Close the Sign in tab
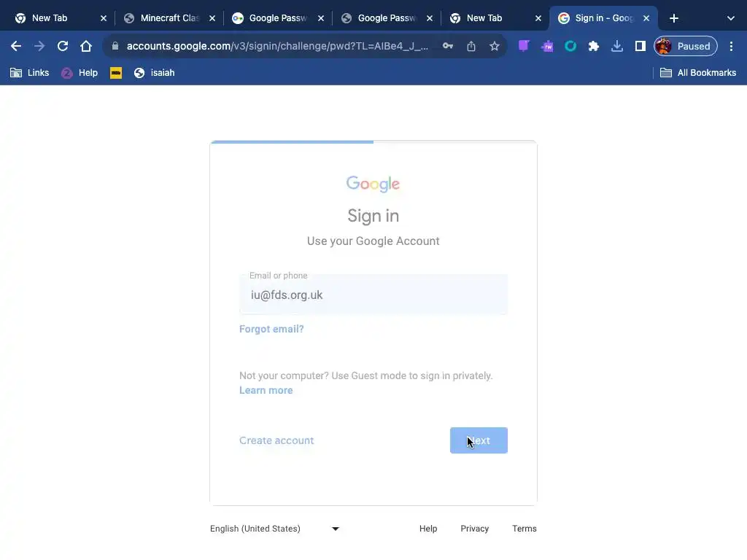This screenshot has width=747, height=560. pos(646,18)
